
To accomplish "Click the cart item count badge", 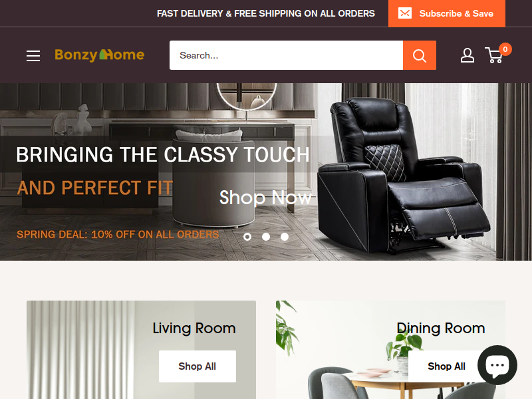I will click(x=505, y=49).
